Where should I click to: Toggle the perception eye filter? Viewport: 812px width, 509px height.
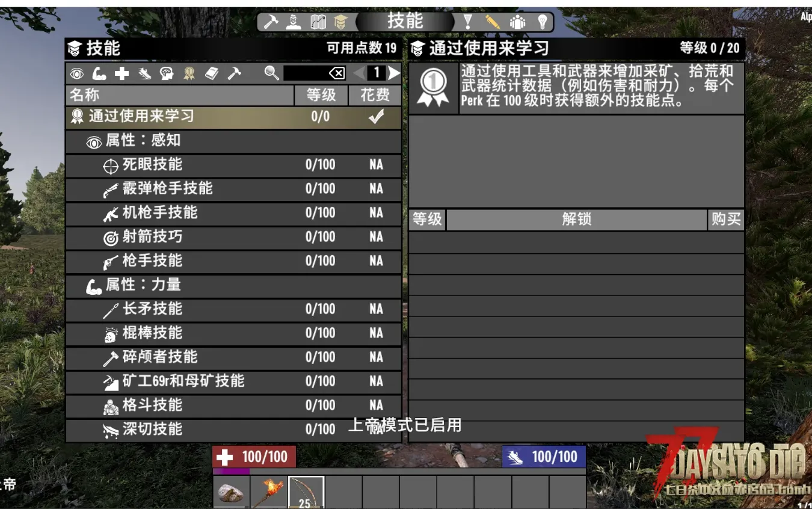coord(77,73)
